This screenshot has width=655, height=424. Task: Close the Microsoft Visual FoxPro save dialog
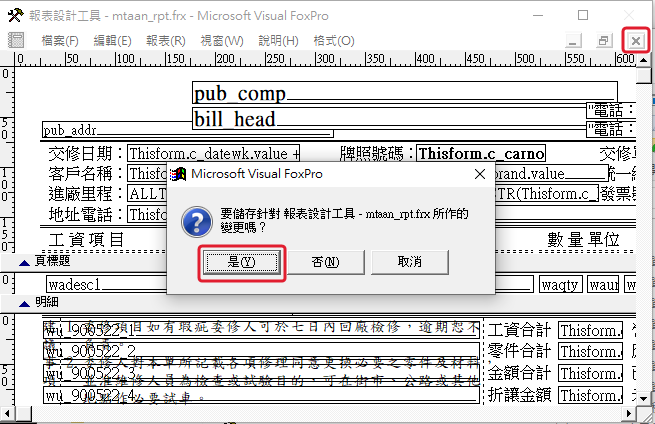(480, 174)
